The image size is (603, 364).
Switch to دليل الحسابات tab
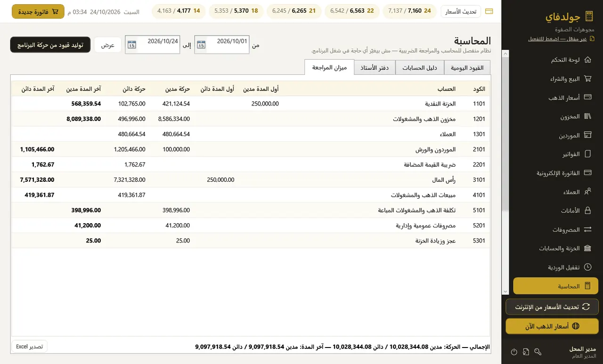pyautogui.click(x=420, y=68)
